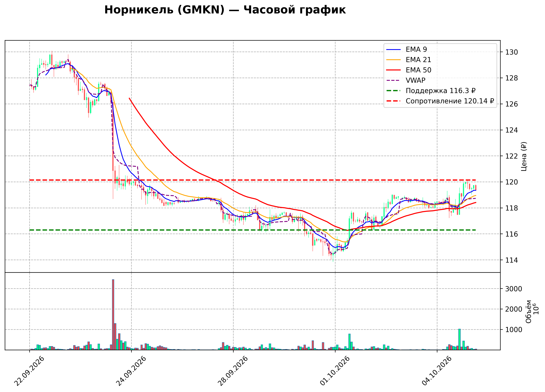Click the tall green volume bar near 04.10.2026

tap(459, 339)
